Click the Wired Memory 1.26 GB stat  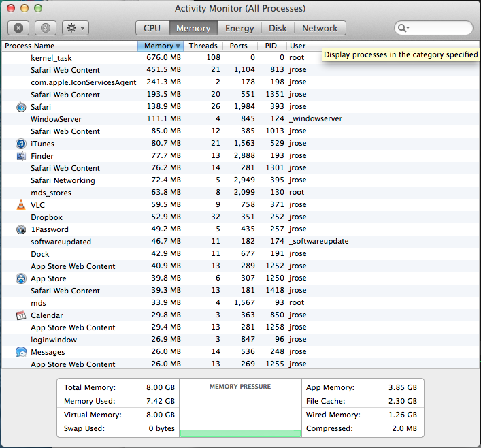(363, 415)
